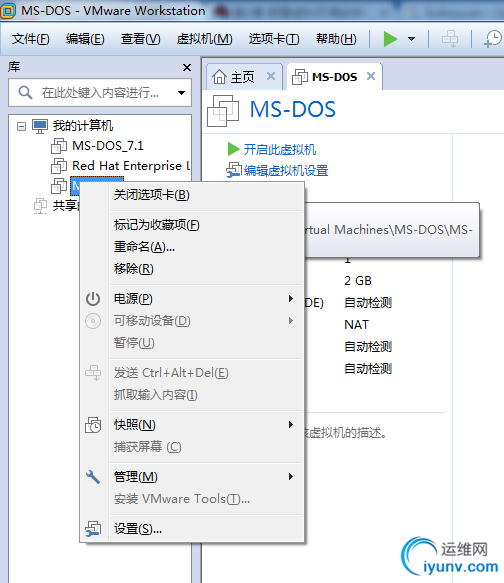Switch to the MS-DOS tab
Image resolution: width=504 pixels, height=583 pixels.
334,77
